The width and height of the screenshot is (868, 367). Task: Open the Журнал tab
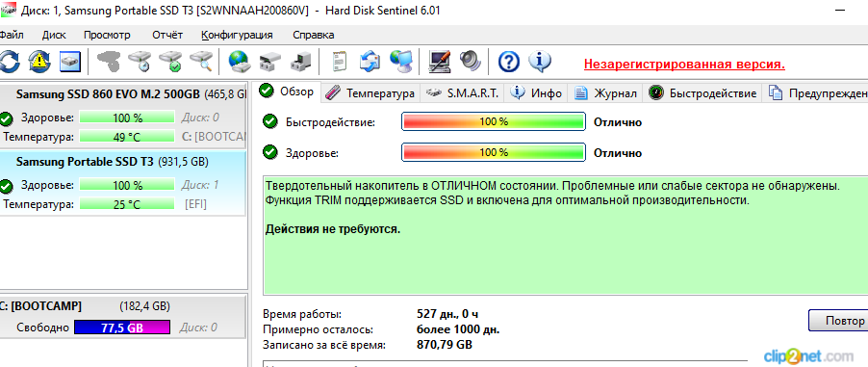pos(605,93)
